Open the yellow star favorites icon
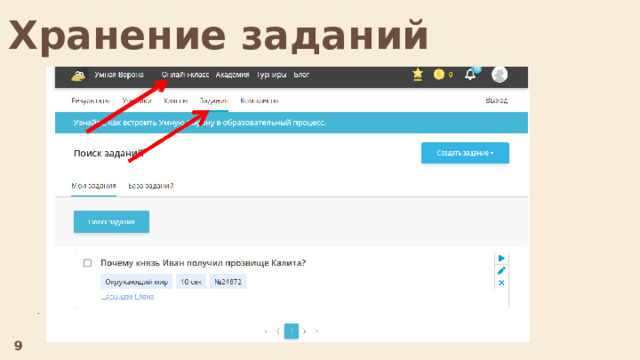Image resolution: width=640 pixels, height=360 pixels. coord(418,74)
